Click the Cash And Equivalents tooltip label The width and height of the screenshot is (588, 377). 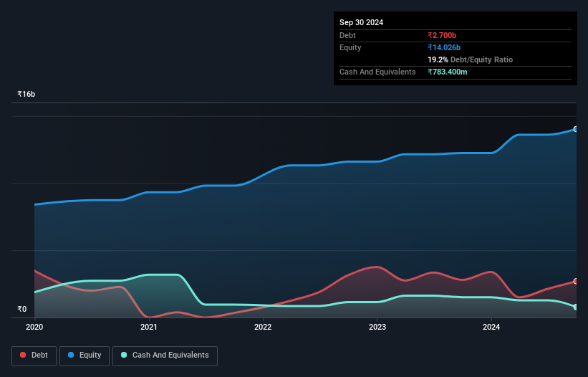pos(377,72)
